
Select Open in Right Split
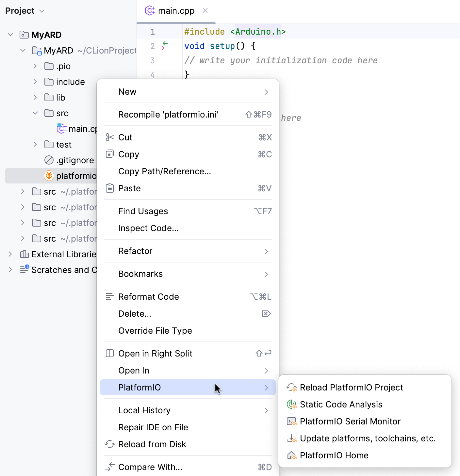pyautogui.click(x=155, y=354)
